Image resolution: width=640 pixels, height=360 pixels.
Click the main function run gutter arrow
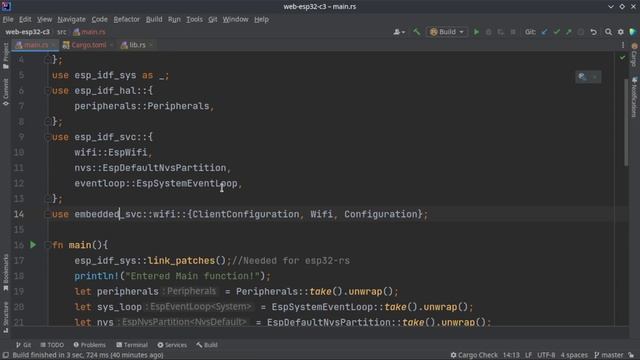(x=33, y=245)
